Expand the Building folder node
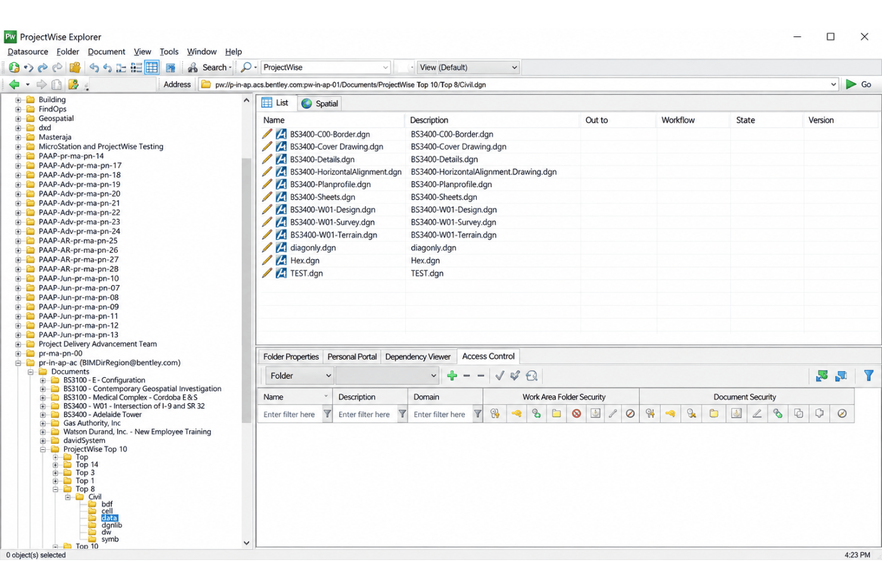 tap(18, 100)
